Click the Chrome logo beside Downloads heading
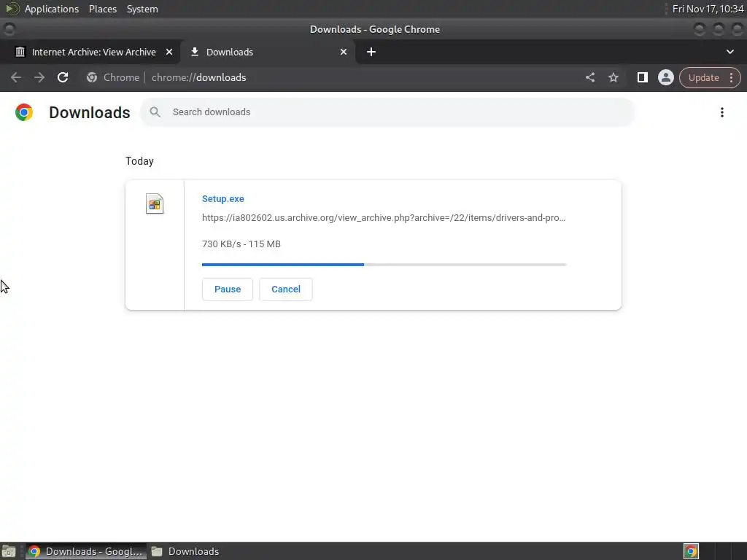747x560 pixels. click(x=24, y=112)
